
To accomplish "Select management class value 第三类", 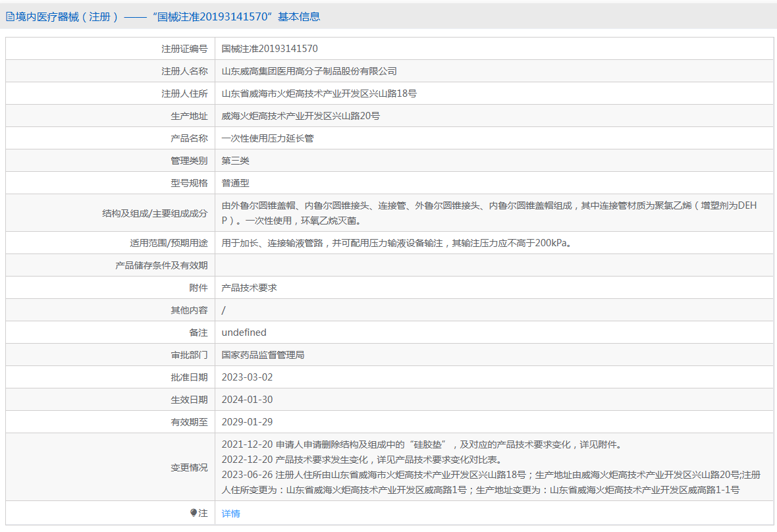I will [x=235, y=161].
